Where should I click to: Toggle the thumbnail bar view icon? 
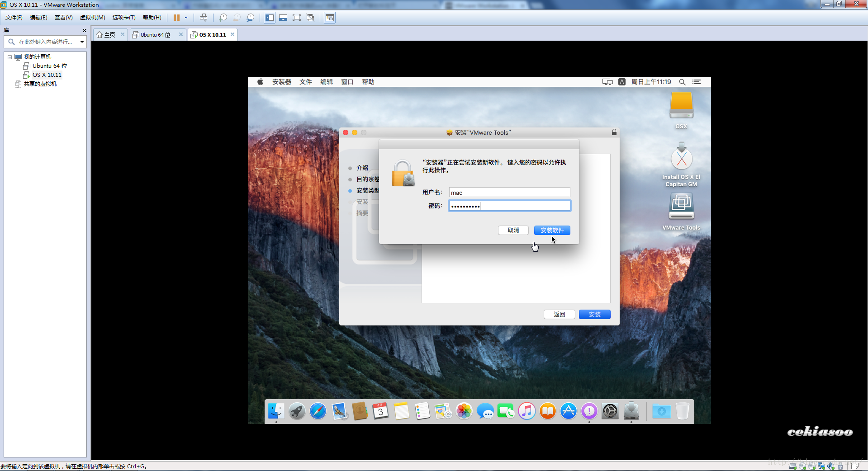tap(283, 18)
